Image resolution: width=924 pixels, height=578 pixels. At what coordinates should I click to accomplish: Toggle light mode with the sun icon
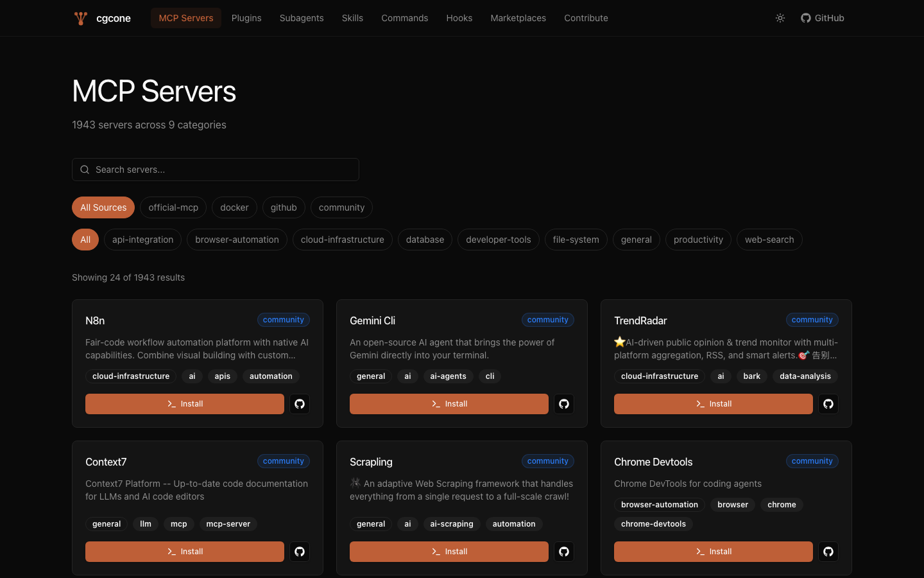pyautogui.click(x=780, y=18)
